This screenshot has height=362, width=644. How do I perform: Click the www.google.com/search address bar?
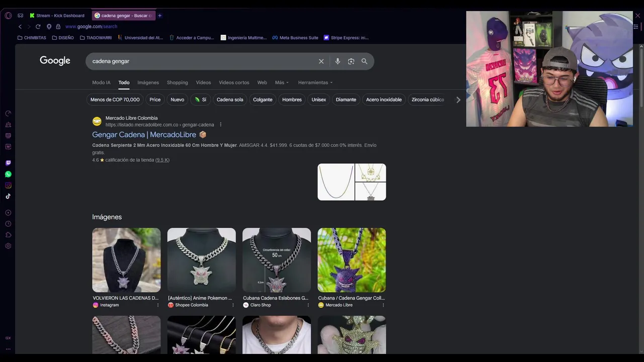pos(91,27)
